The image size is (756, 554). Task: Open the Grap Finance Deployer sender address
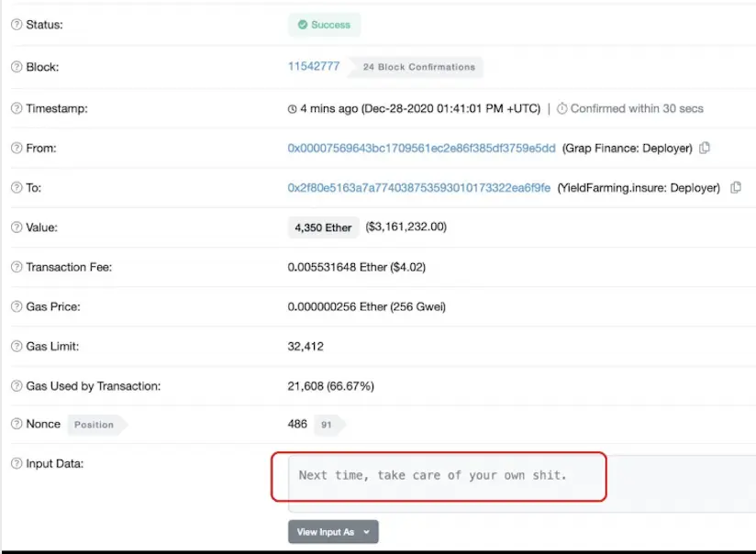(x=421, y=148)
